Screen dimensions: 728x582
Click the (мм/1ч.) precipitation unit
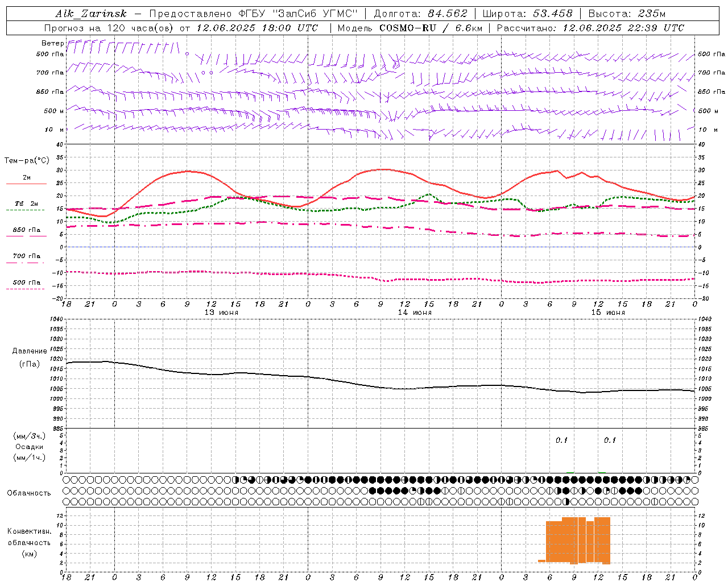30,458
